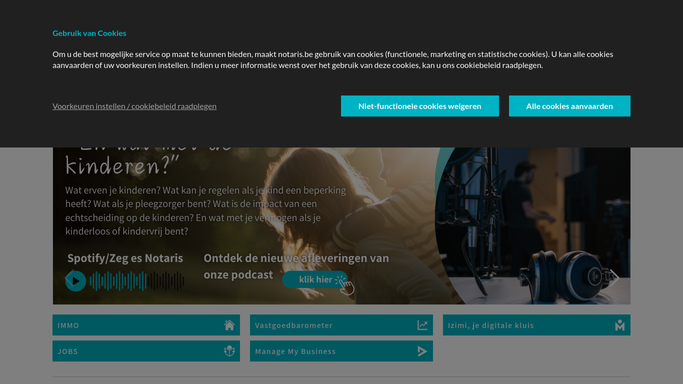Go to next banner slide arrow
Screen dimensions: 683x384
pos(614,277)
